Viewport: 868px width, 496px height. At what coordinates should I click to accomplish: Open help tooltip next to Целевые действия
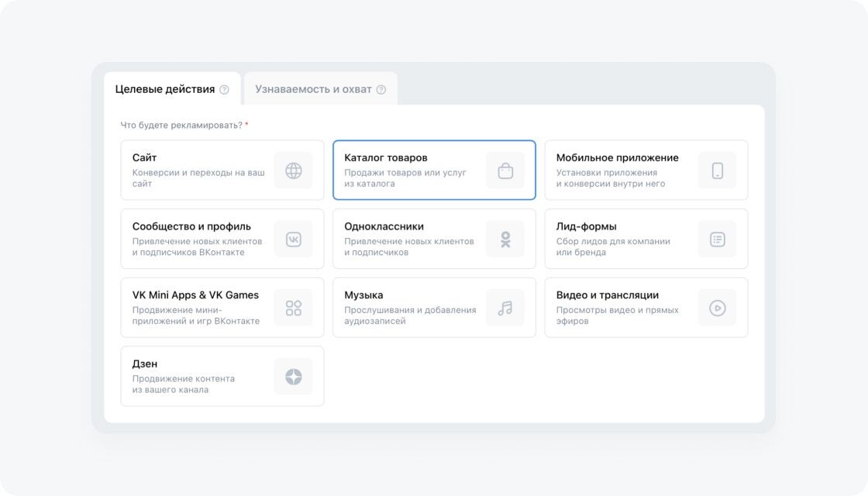[224, 90]
